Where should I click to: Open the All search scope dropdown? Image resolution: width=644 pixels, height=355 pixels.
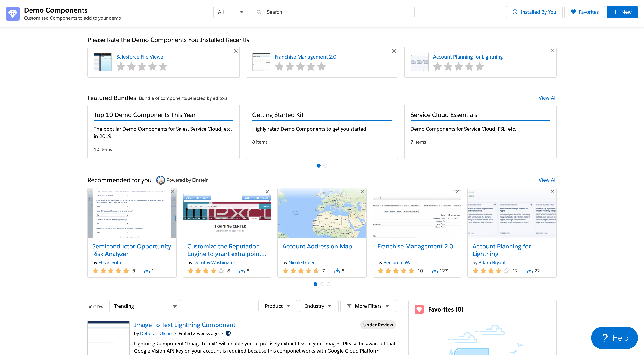click(231, 12)
